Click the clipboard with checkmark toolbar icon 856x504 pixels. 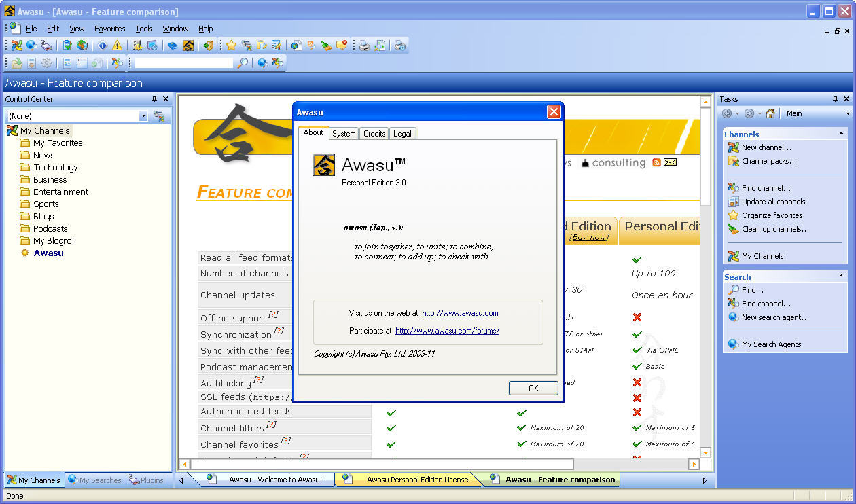(67, 46)
